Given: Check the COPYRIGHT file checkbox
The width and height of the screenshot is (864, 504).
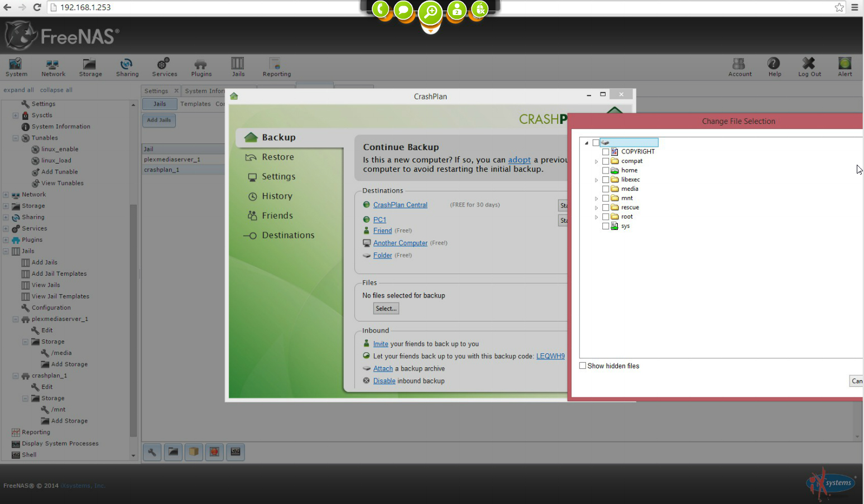Looking at the screenshot, I should point(606,152).
